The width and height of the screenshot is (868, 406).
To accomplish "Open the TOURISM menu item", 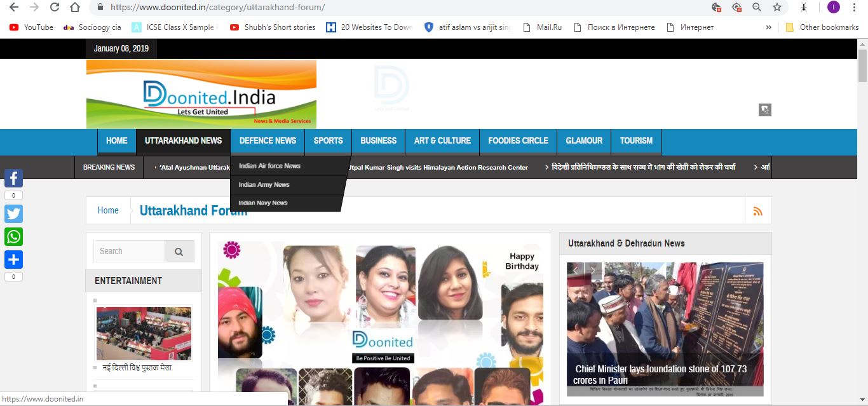I will (636, 141).
